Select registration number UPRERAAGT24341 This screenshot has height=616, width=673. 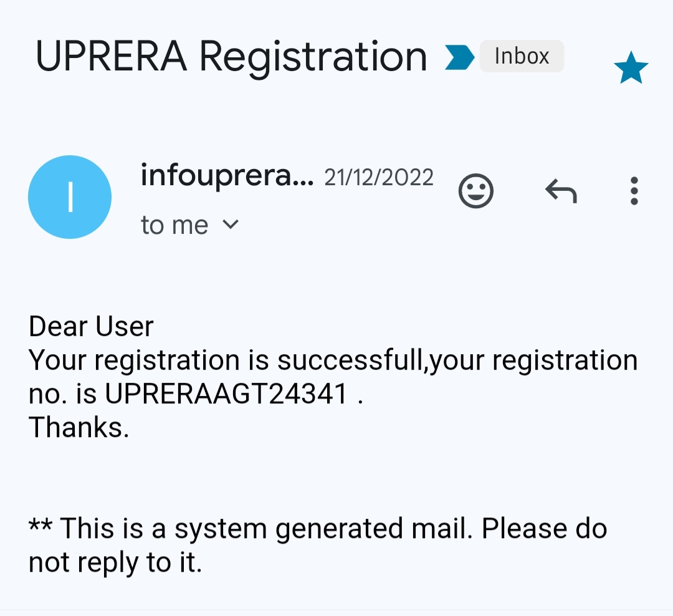point(226,394)
